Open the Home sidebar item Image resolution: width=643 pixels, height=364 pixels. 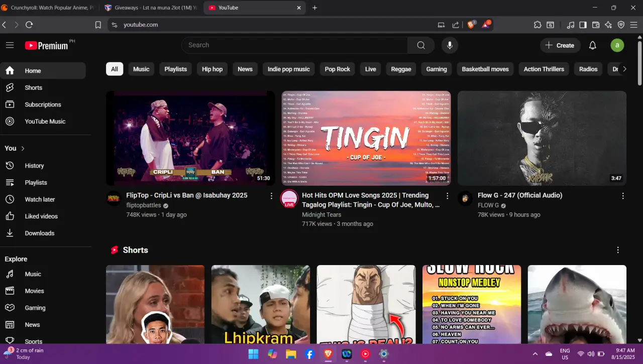[x=43, y=71]
